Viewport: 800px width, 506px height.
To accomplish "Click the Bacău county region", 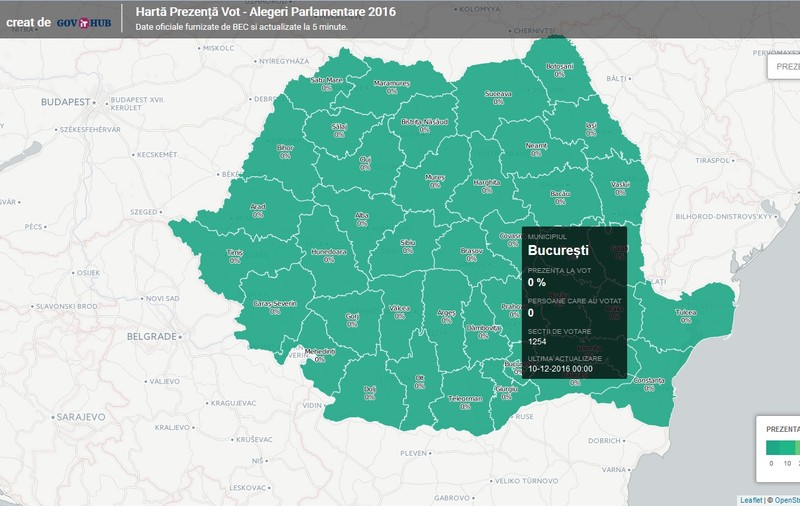I will click(560, 197).
